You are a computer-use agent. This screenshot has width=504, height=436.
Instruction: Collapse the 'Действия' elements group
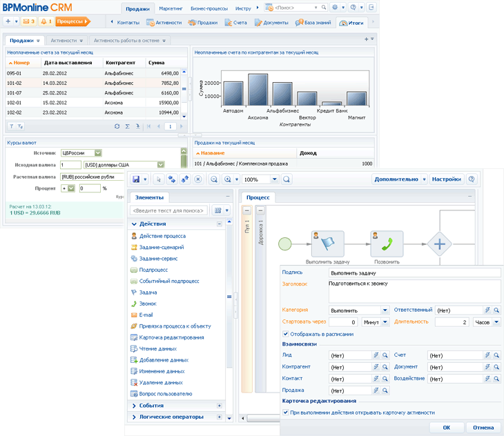(219, 224)
